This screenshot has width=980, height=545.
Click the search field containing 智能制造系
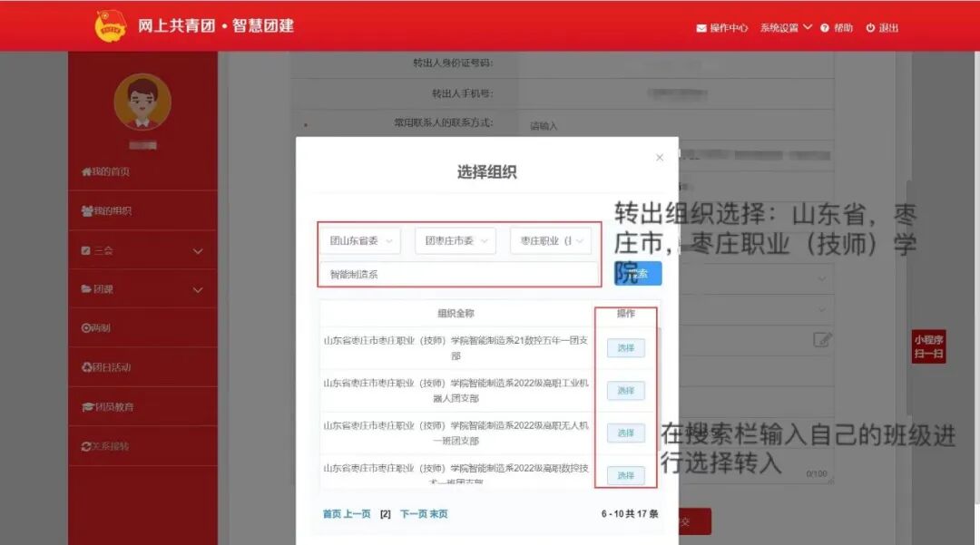459,274
